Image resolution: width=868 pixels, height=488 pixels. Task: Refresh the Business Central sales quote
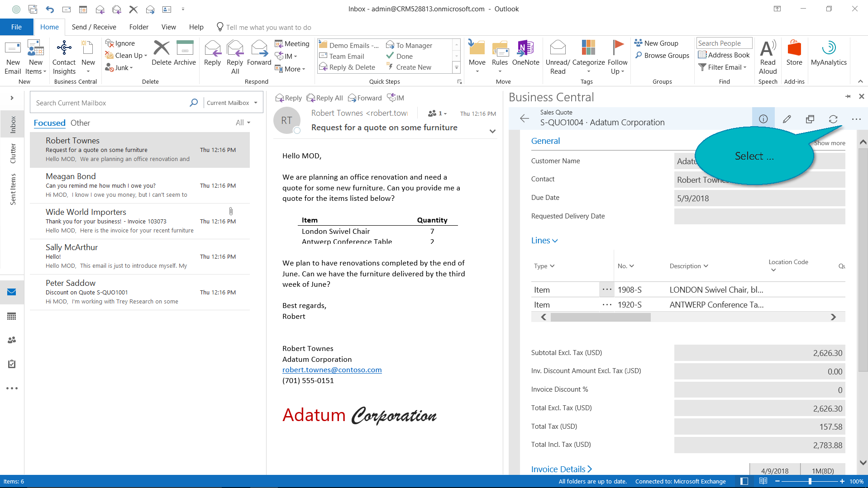(833, 119)
